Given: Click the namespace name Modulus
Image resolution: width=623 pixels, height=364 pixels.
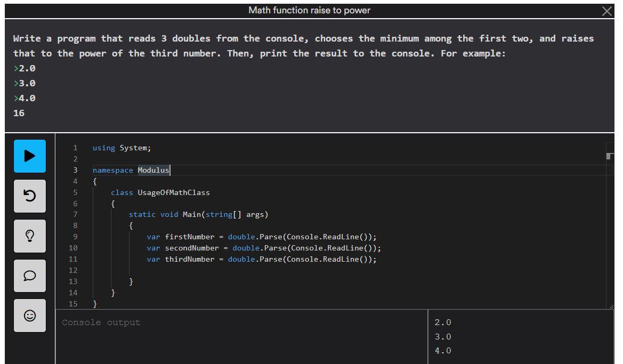Looking at the screenshot, I should coord(153,170).
